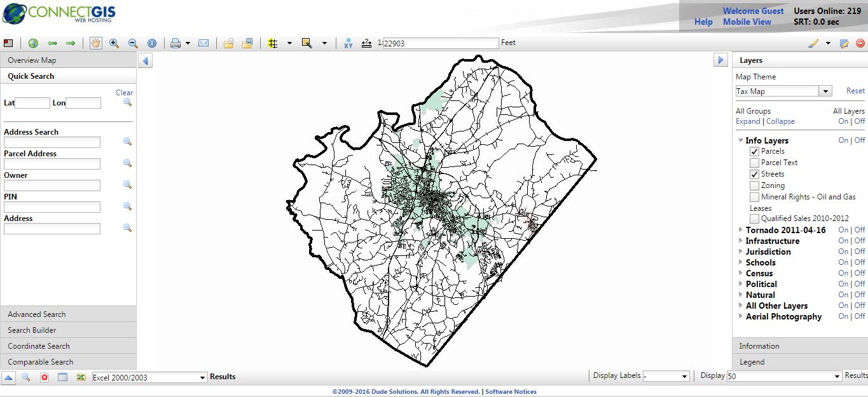Click the Reset link near Map Theme
The width and height of the screenshot is (868, 397).
point(855,90)
